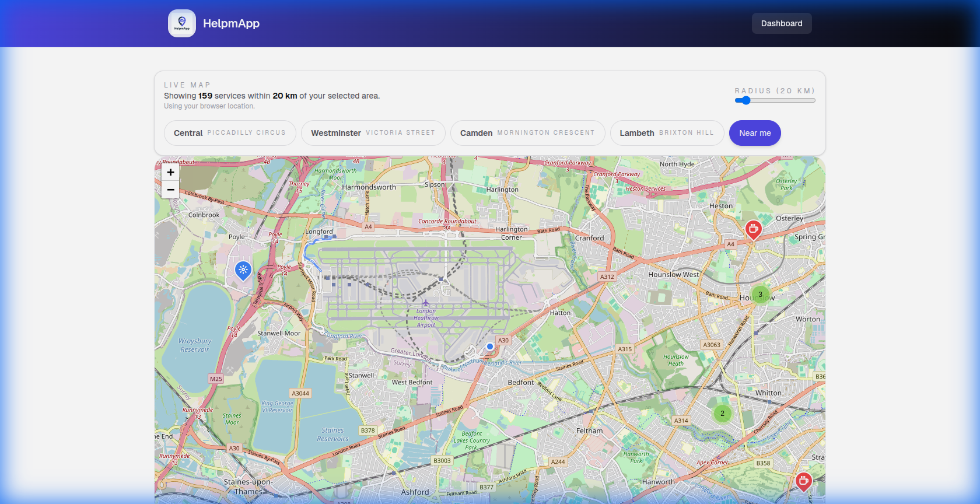Zoom out on the map
The image size is (980, 504).
170,190
